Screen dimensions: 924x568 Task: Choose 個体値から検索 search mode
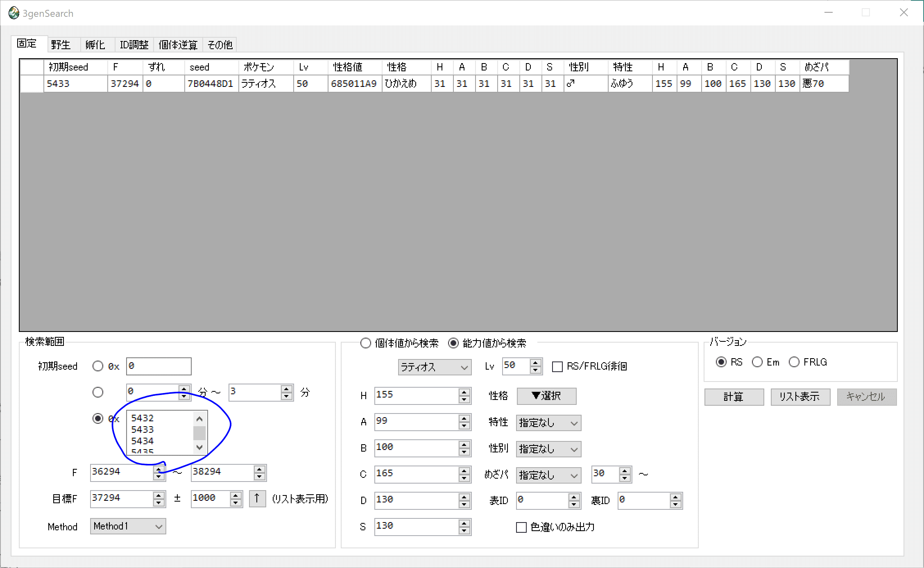pos(399,343)
